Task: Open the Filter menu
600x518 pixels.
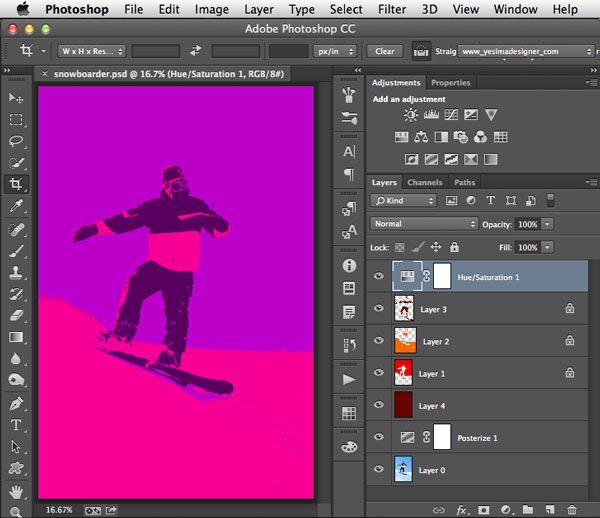Action: [x=392, y=9]
